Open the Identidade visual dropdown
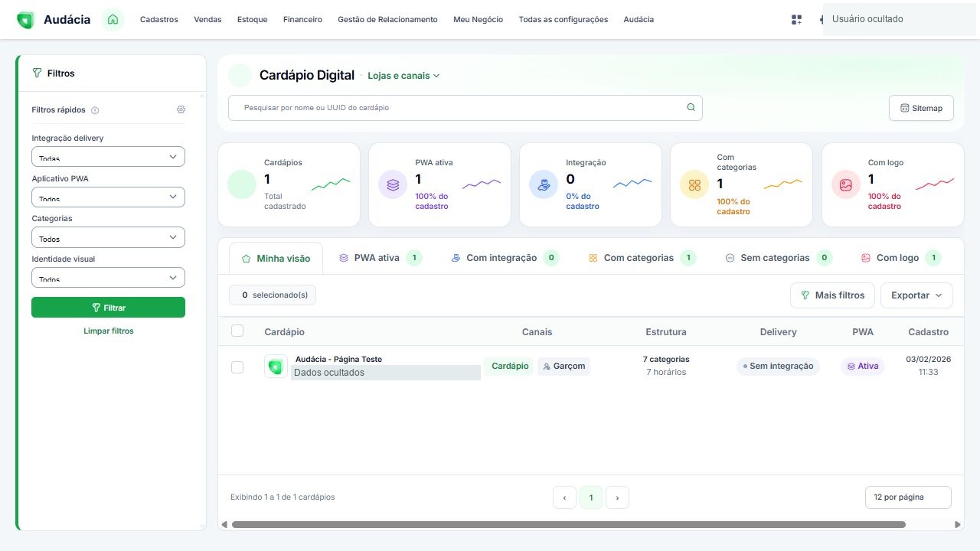Image resolution: width=980 pixels, height=551 pixels. (108, 277)
